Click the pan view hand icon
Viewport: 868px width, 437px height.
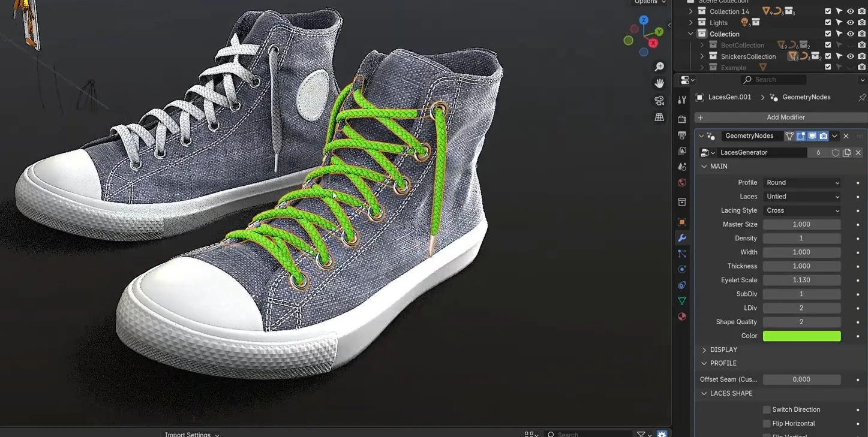click(659, 83)
